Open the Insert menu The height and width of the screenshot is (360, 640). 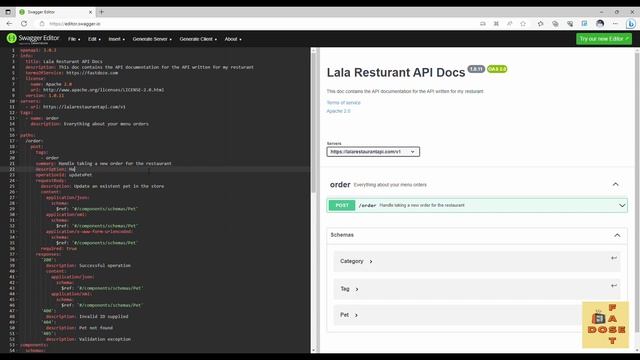pyautogui.click(x=116, y=39)
